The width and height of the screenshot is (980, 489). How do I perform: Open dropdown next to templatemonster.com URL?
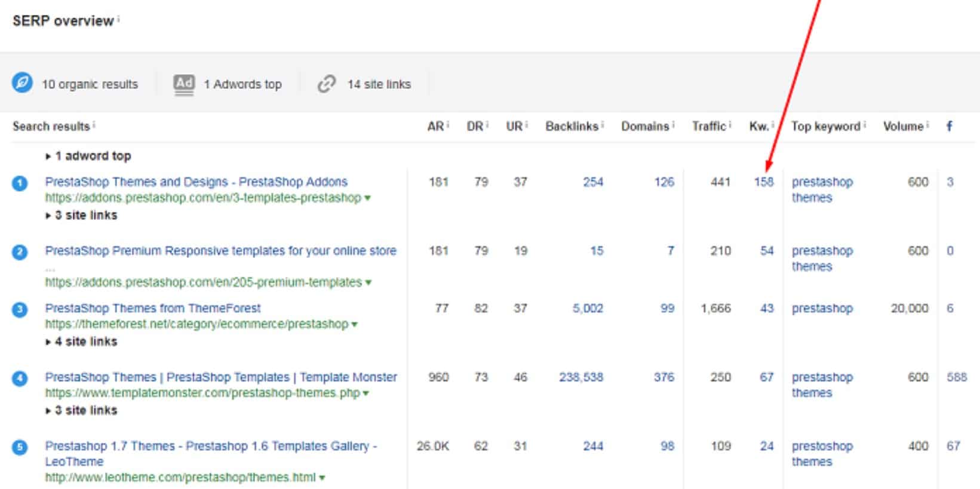click(x=365, y=393)
